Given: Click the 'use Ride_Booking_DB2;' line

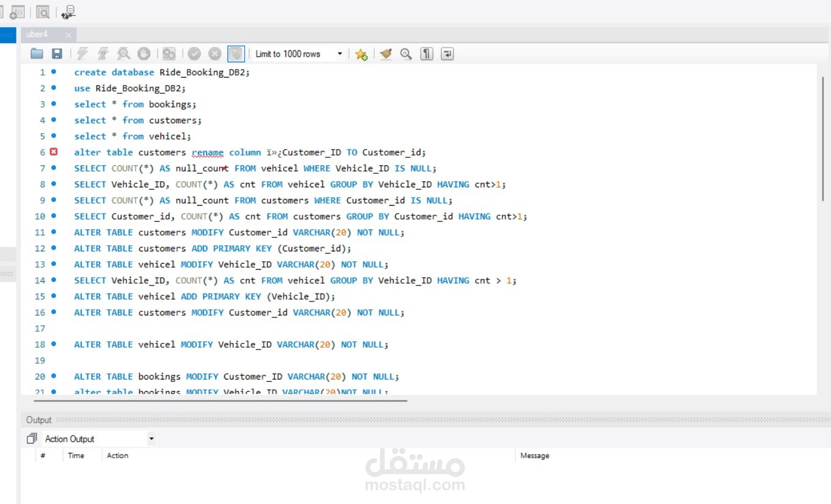Looking at the screenshot, I should [130, 88].
